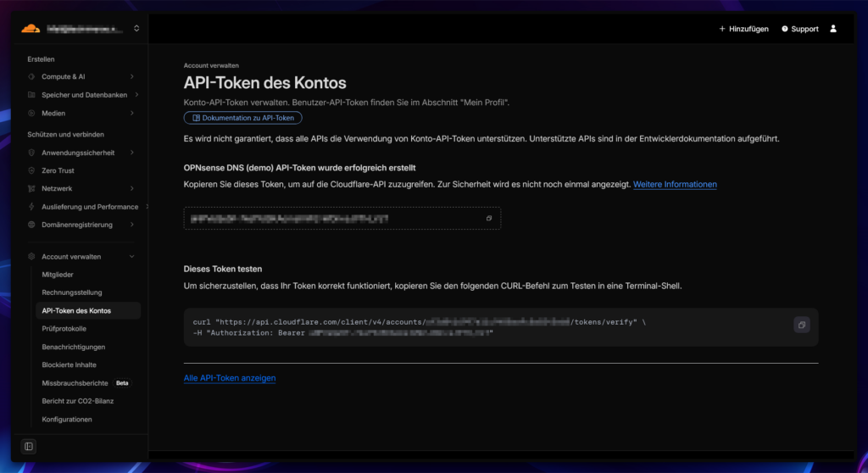
Task: Expand the Netzwerk menu
Action: 132,188
